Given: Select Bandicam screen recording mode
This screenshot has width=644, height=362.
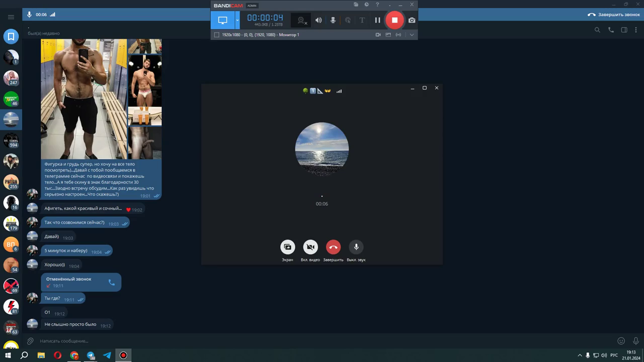Looking at the screenshot, I should [223, 20].
